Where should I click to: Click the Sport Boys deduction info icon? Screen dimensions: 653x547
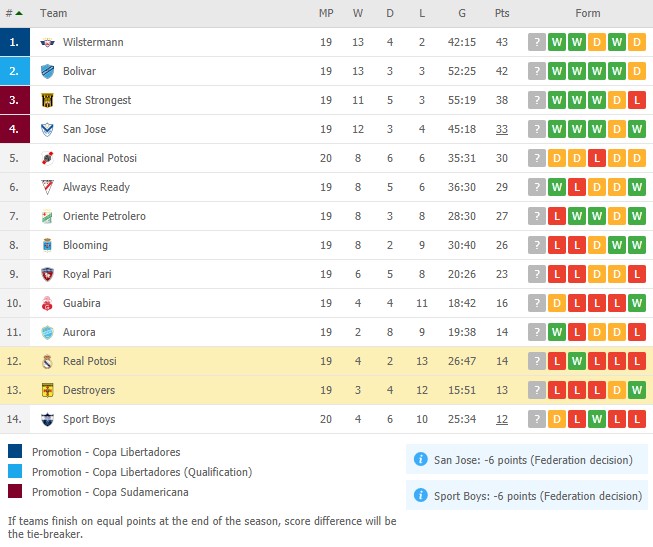(x=420, y=495)
